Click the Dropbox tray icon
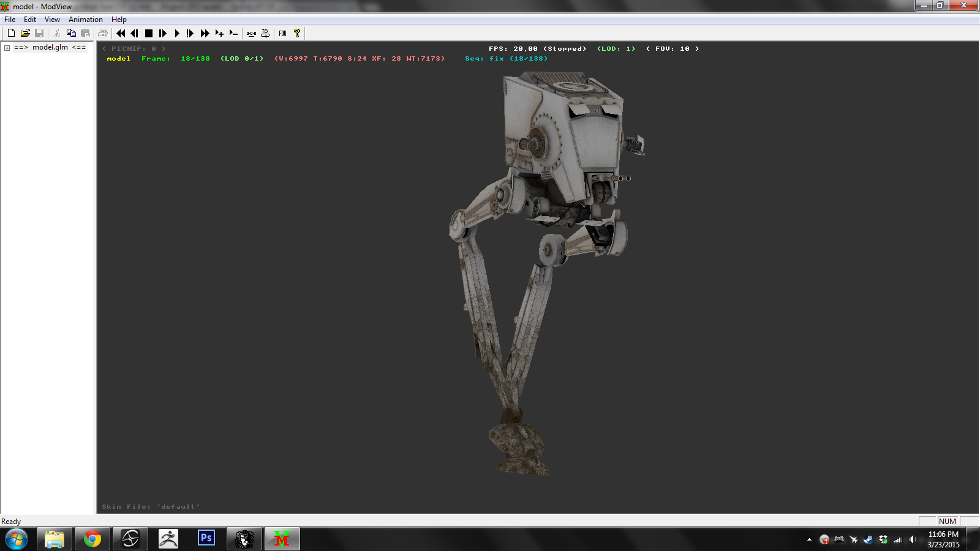The width and height of the screenshot is (980, 551). tap(883, 539)
